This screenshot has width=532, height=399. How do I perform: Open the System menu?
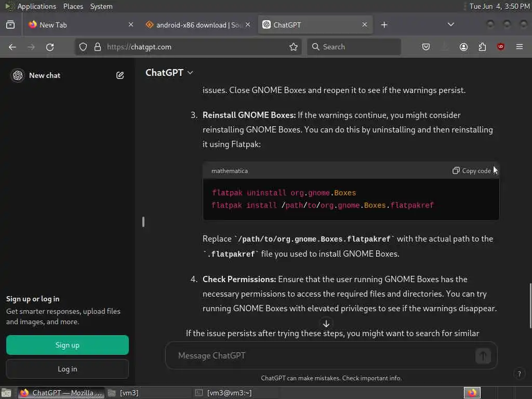(101, 6)
